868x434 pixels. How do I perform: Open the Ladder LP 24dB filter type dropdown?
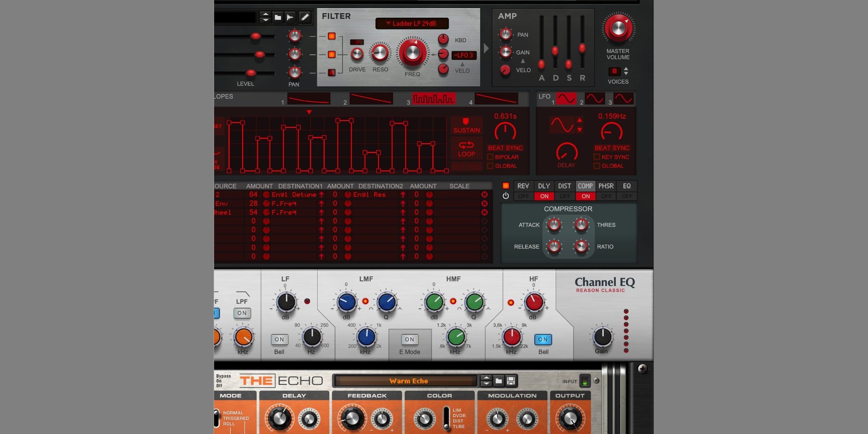pos(412,23)
